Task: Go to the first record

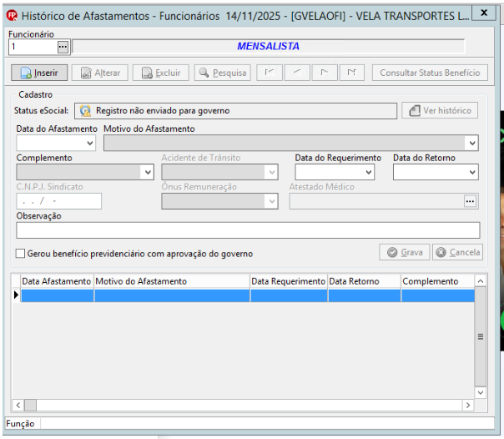Action: (270, 73)
